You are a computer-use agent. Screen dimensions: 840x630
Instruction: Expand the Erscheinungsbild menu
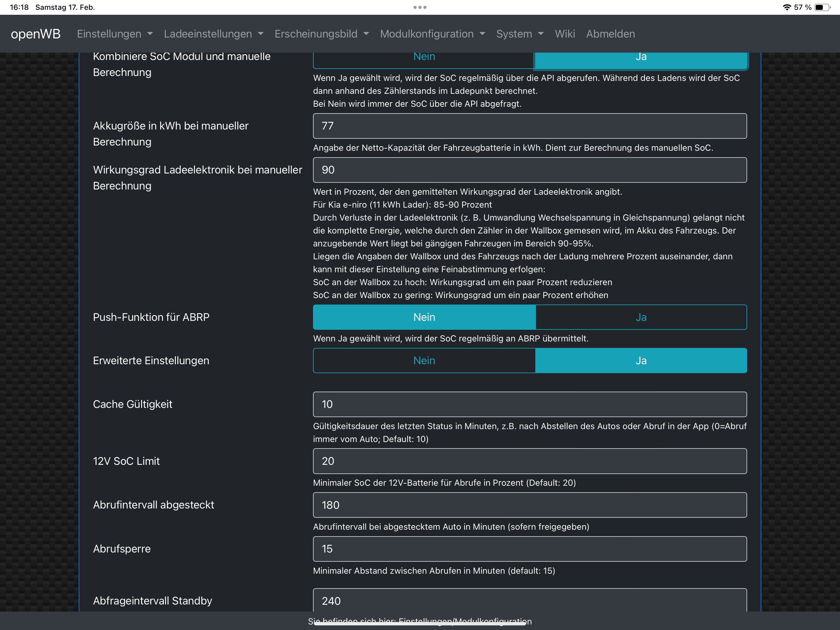(x=321, y=34)
